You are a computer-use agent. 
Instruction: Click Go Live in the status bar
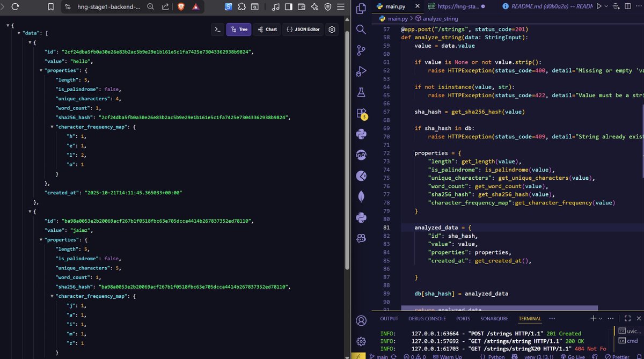click(x=572, y=356)
